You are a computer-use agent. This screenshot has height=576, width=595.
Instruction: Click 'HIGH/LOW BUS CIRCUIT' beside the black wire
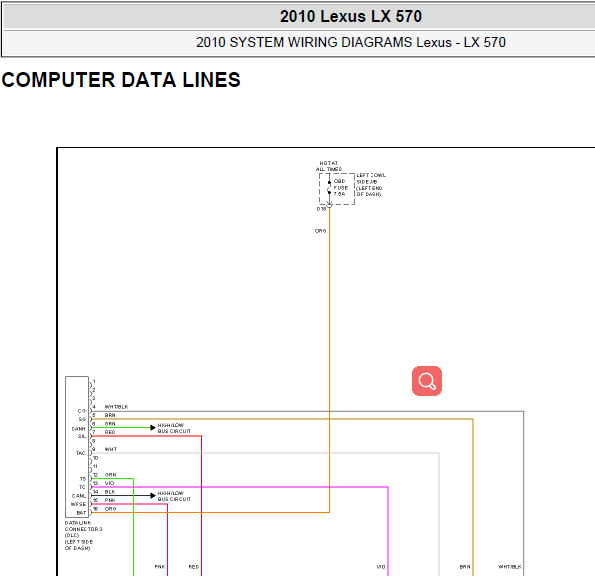174,496
